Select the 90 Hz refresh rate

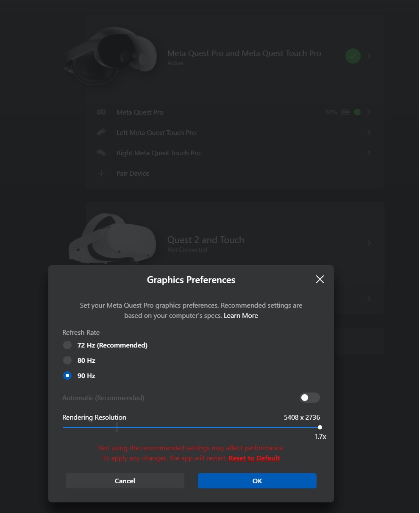(x=67, y=376)
